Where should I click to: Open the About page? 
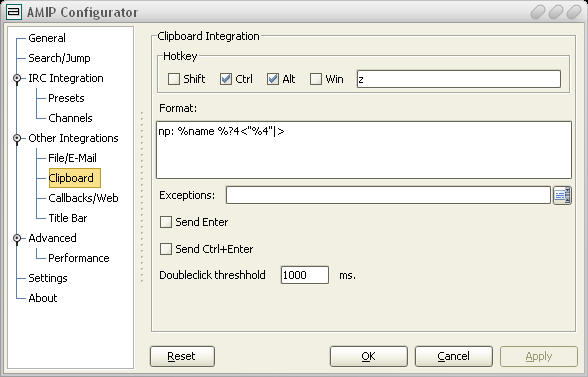[x=43, y=298]
